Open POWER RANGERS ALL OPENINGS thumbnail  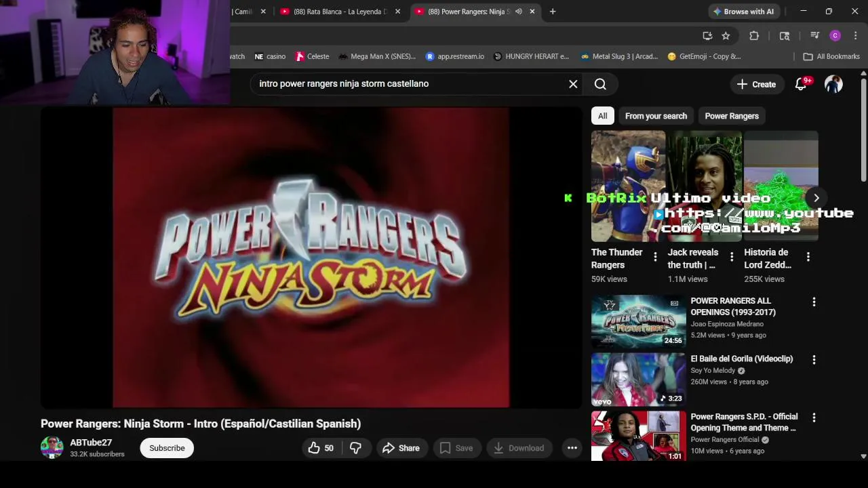coord(639,321)
